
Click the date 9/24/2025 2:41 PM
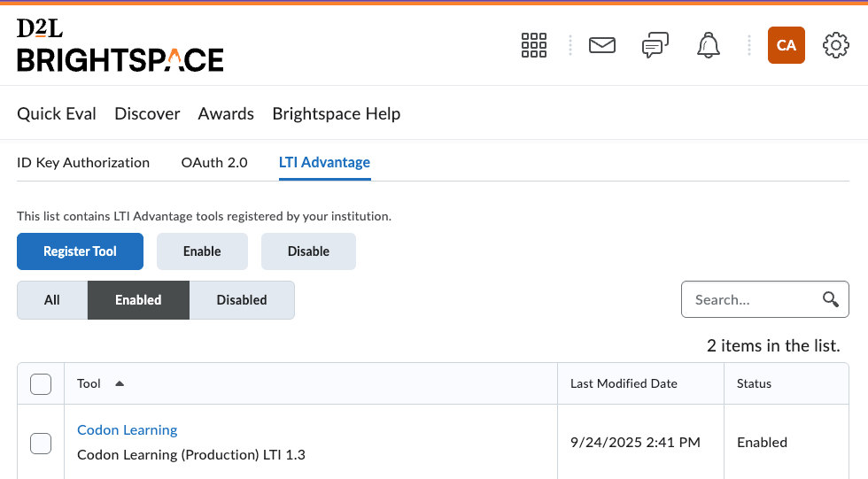[x=636, y=443]
